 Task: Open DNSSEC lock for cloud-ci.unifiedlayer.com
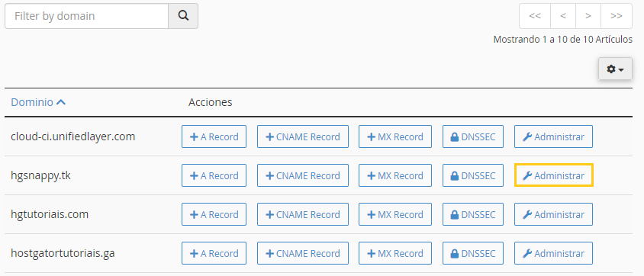(x=473, y=136)
